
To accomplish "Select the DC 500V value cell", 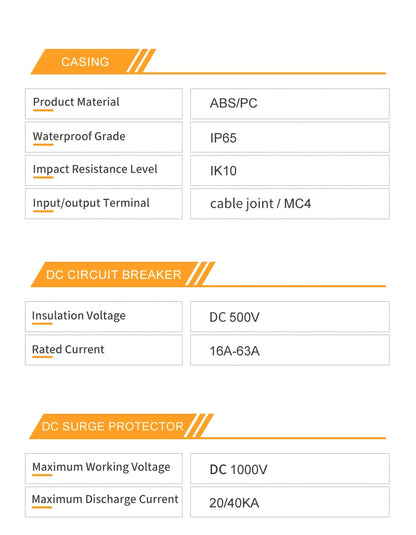I will [x=290, y=317].
